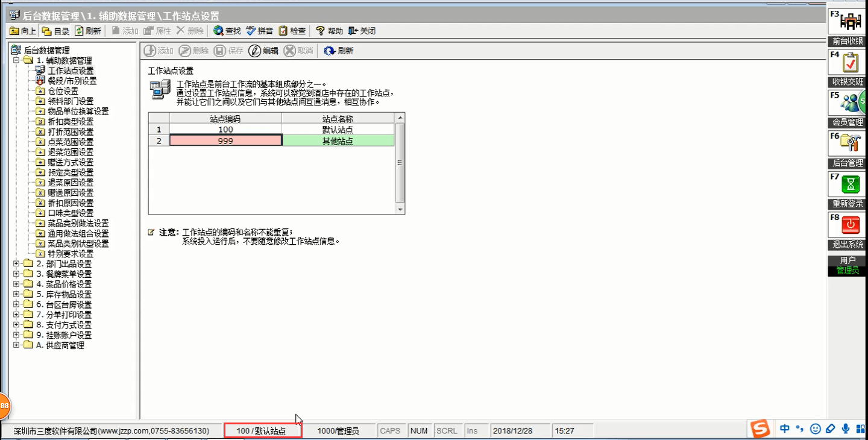Image resolution: width=868 pixels, height=440 pixels.
Task: Click the Sogou input method S icon
Action: point(761,429)
